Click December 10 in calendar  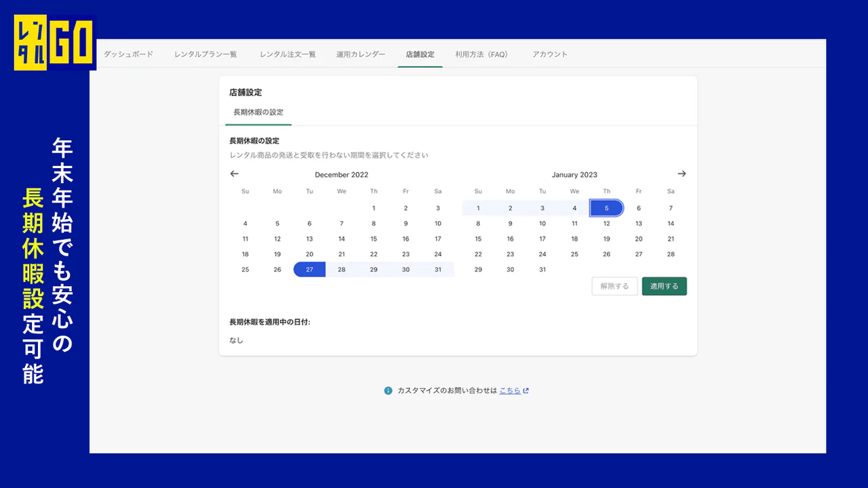[x=438, y=224]
